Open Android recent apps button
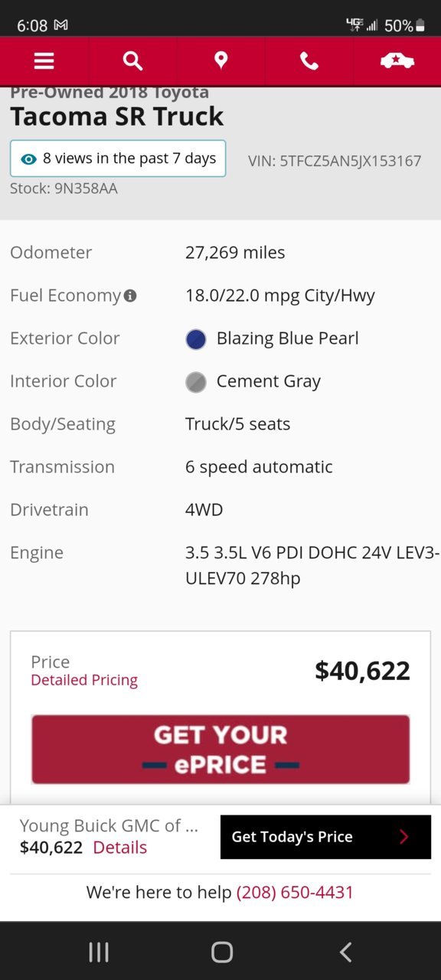 (99, 952)
